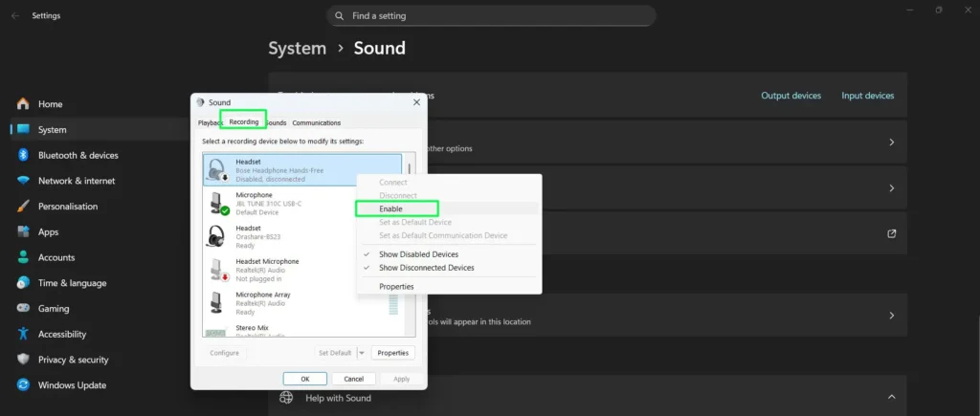Close the Sound dialog
The height and width of the screenshot is (416, 980).
pyautogui.click(x=417, y=101)
